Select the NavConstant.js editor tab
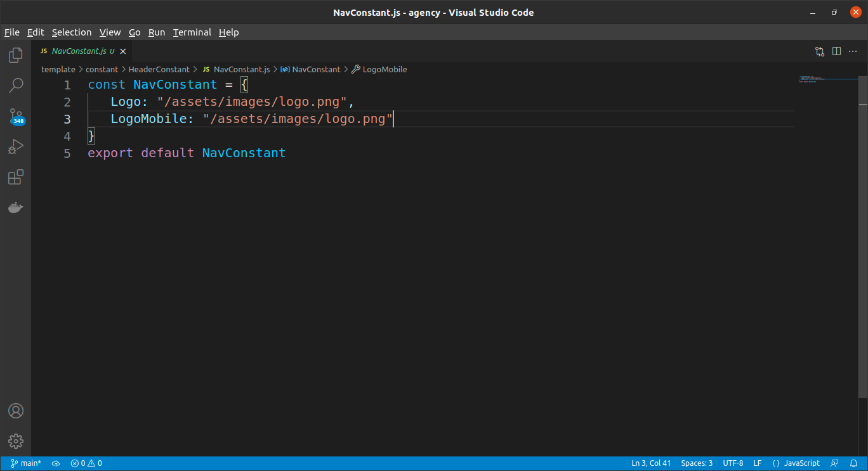This screenshot has width=868, height=471. [x=82, y=51]
